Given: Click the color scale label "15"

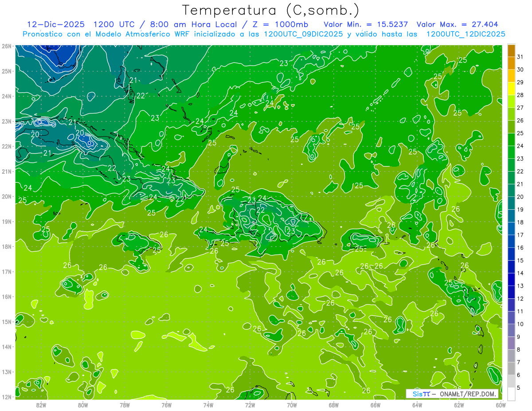Looking at the screenshot, I should tap(520, 261).
